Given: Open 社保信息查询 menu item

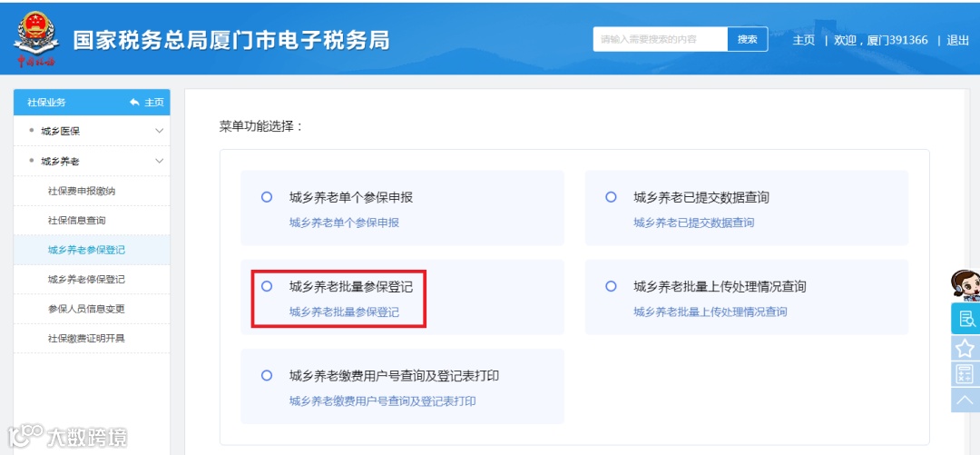Looking at the screenshot, I should coord(92,221).
